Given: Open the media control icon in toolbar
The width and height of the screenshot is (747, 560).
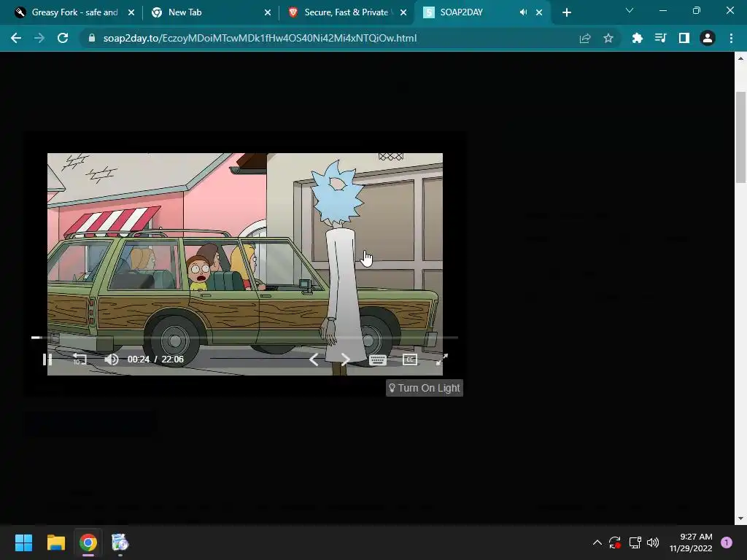Looking at the screenshot, I should (660, 38).
